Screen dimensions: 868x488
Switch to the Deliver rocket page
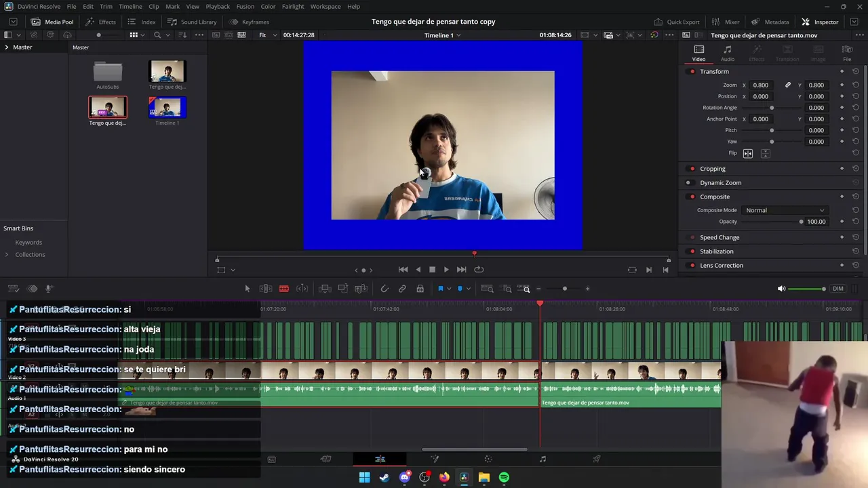click(x=597, y=459)
